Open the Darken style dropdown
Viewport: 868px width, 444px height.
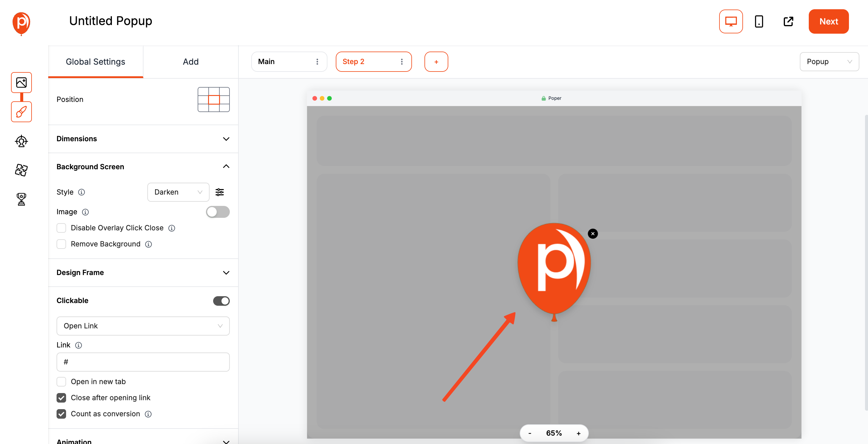tap(178, 192)
